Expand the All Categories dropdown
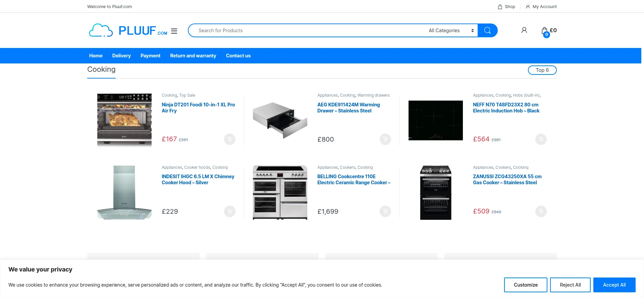 [x=451, y=31]
